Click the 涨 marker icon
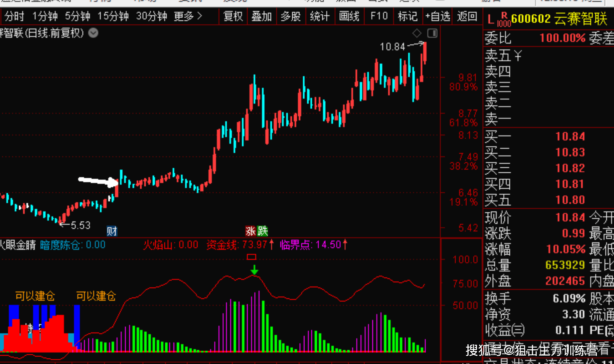614x364 pixels. pyautogui.click(x=251, y=231)
